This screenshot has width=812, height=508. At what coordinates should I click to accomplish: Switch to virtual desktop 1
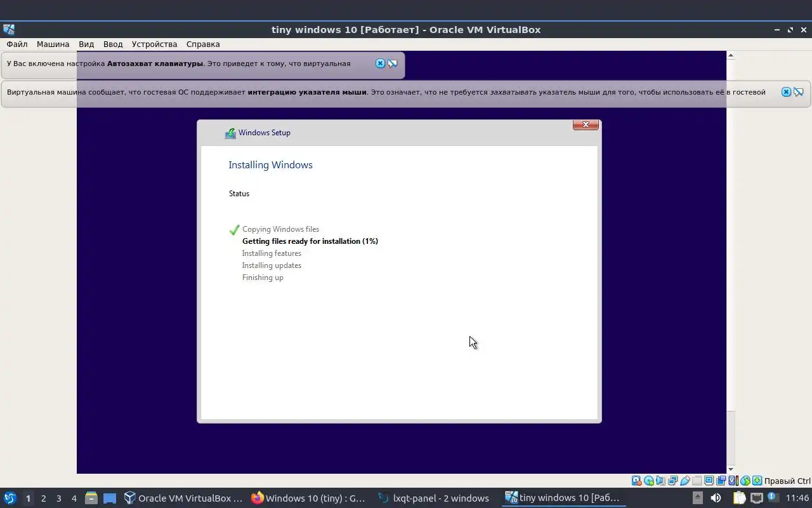tap(28, 498)
